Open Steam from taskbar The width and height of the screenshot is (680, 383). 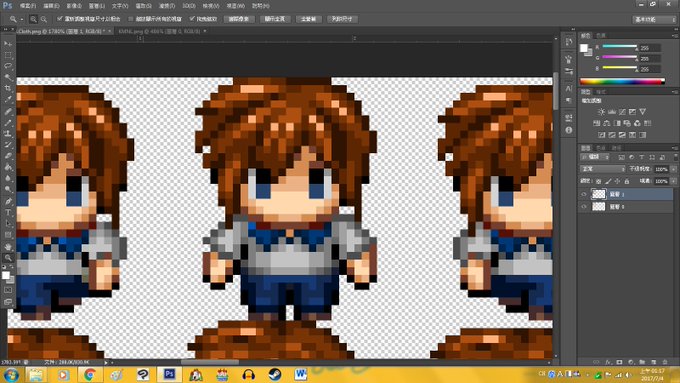tap(275, 374)
